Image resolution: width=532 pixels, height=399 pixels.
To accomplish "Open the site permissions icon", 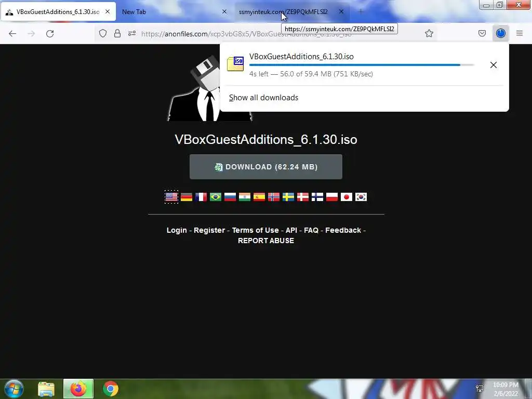I will click(x=131, y=33).
